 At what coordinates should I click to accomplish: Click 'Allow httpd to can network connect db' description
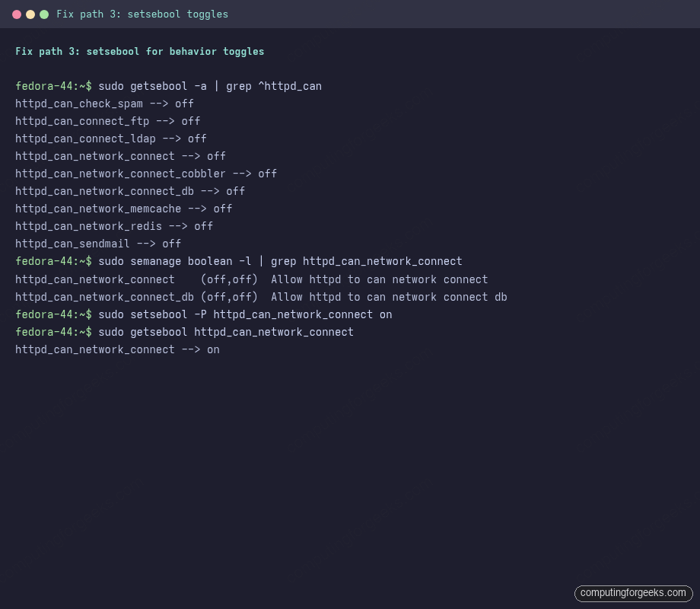(389, 297)
